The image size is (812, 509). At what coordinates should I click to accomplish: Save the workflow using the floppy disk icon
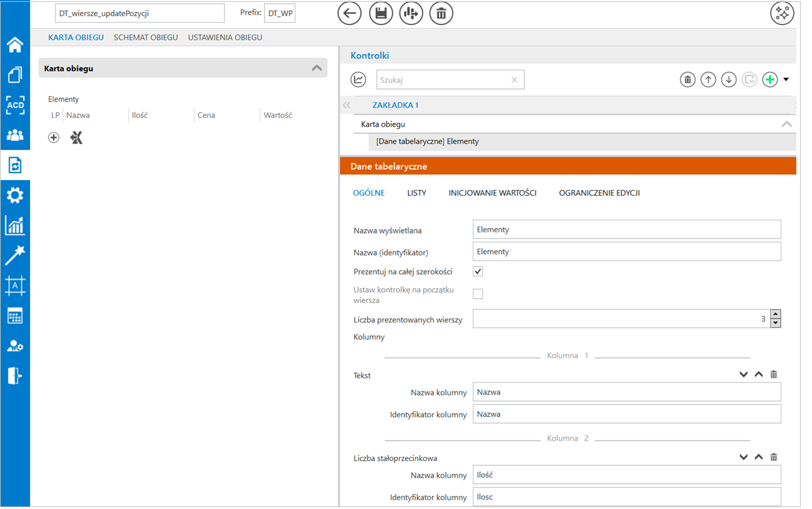pyautogui.click(x=381, y=13)
